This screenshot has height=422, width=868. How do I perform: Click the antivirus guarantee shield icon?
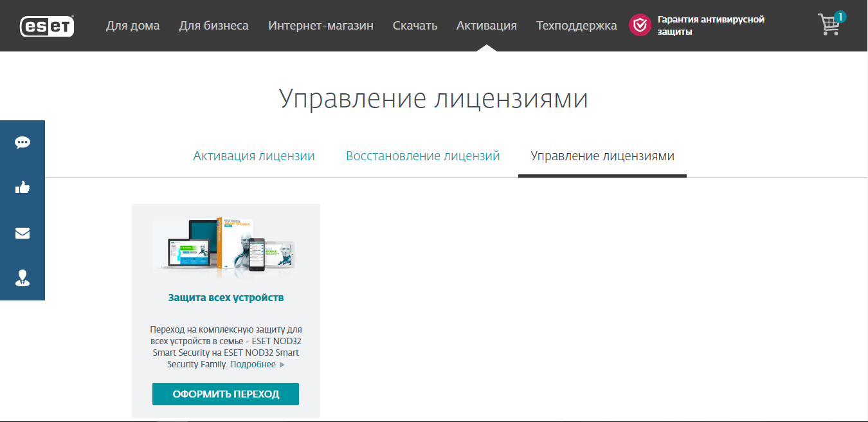(x=640, y=25)
